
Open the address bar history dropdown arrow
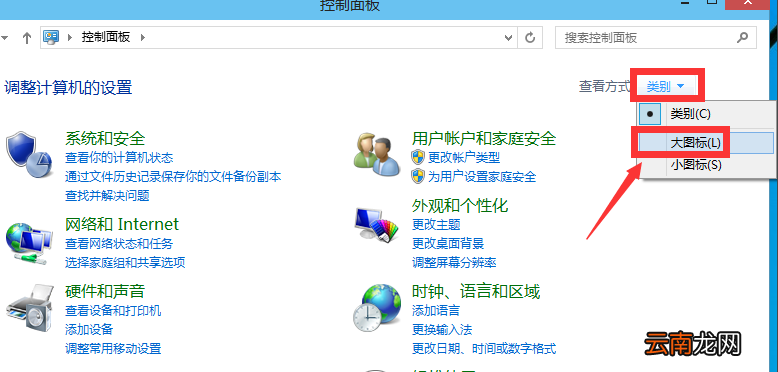[x=508, y=38]
